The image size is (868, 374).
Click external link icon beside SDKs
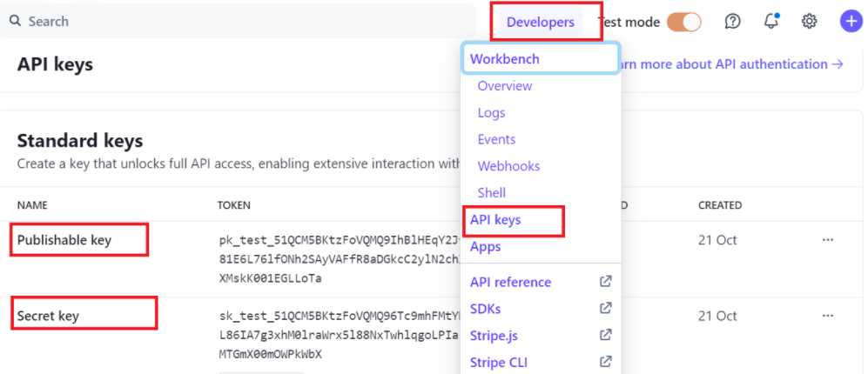click(606, 308)
